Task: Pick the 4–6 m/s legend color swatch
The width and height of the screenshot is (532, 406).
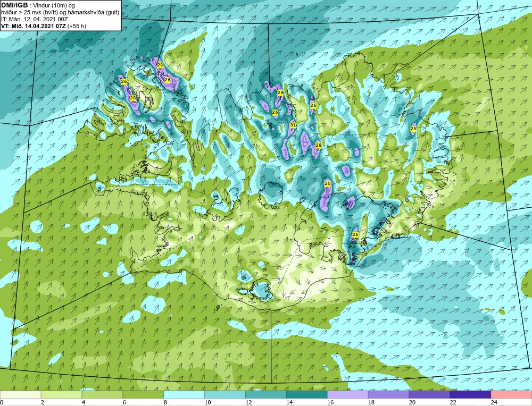Action: [x=102, y=394]
